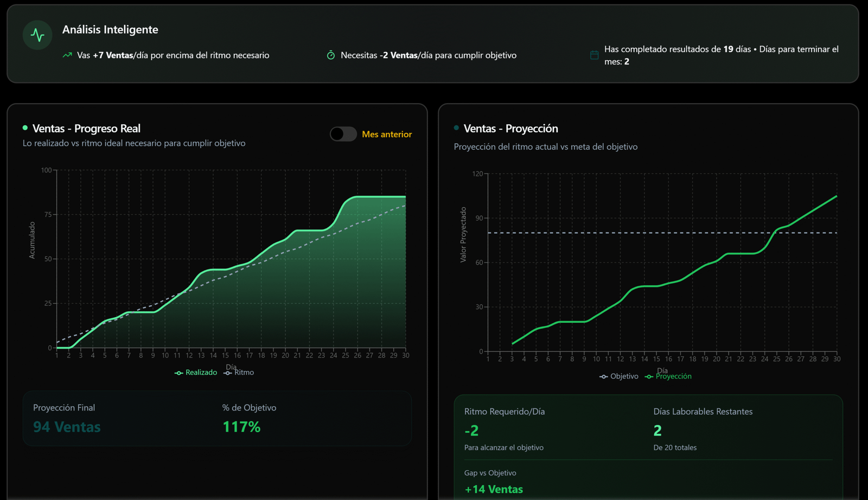
Task: Toggle the Mes anterior switch
Action: coord(343,134)
